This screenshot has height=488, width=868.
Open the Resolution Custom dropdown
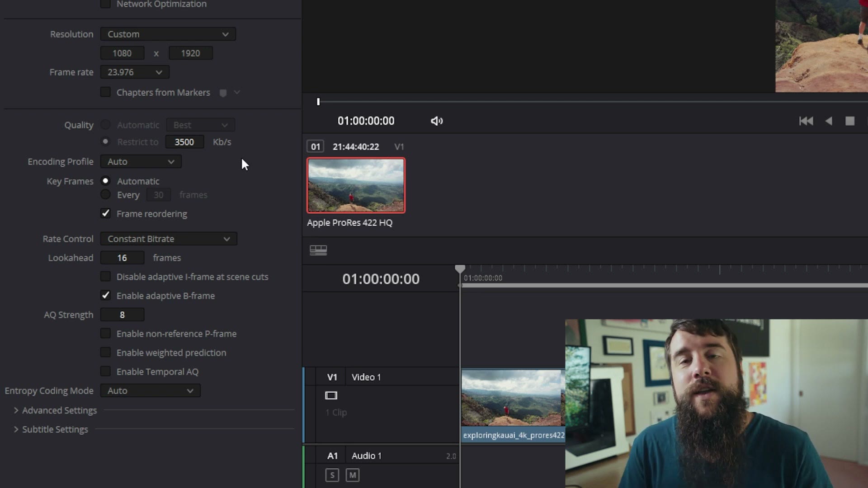coord(168,34)
